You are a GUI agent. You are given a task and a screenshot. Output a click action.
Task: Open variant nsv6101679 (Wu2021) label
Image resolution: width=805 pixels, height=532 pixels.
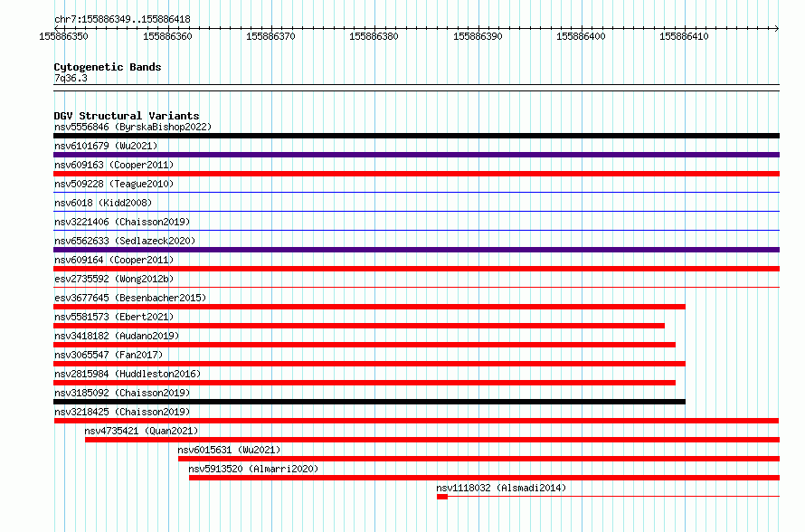pos(106,146)
